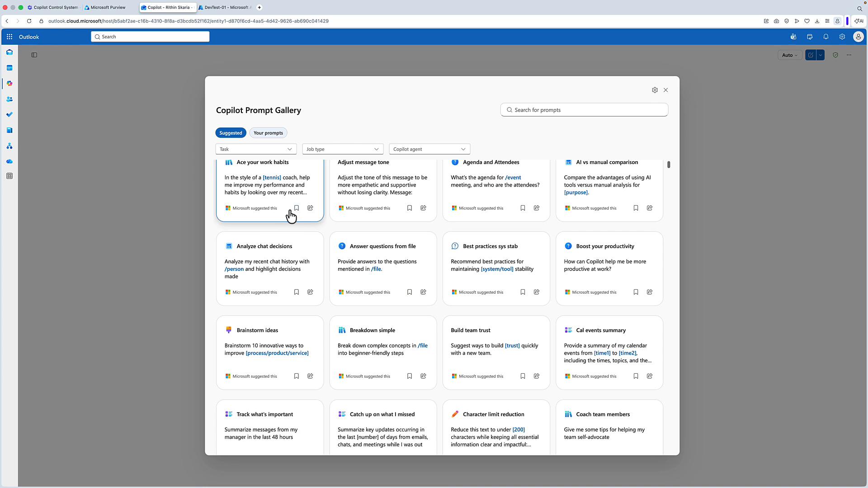Viewport: 868px width, 488px height.
Task: Select the Analyze chat decisions prompt card
Action: click(x=270, y=268)
